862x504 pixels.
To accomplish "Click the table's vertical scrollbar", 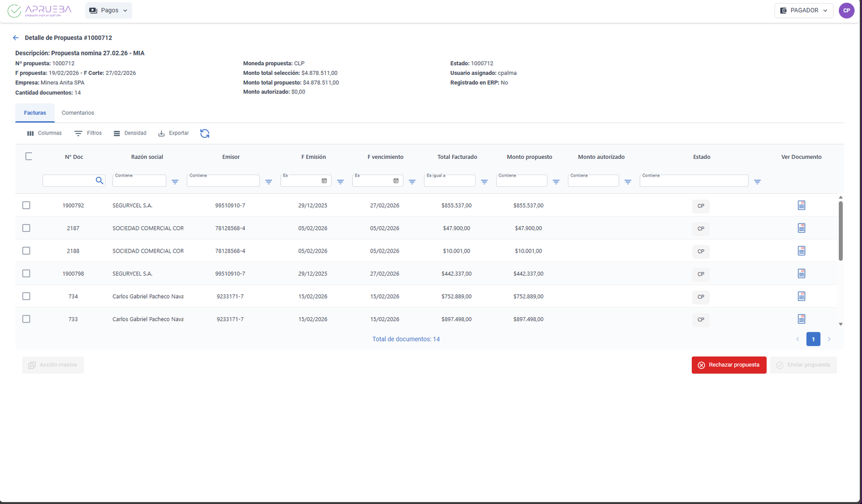I will [x=840, y=232].
